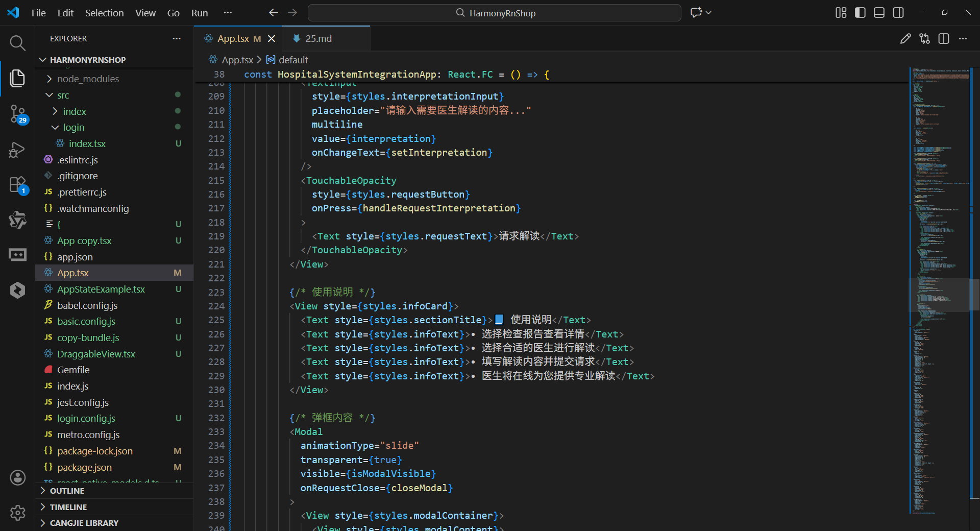Screen dimensions: 980x531
Task: Open the .prettierrc.js file
Action: coord(114,192)
